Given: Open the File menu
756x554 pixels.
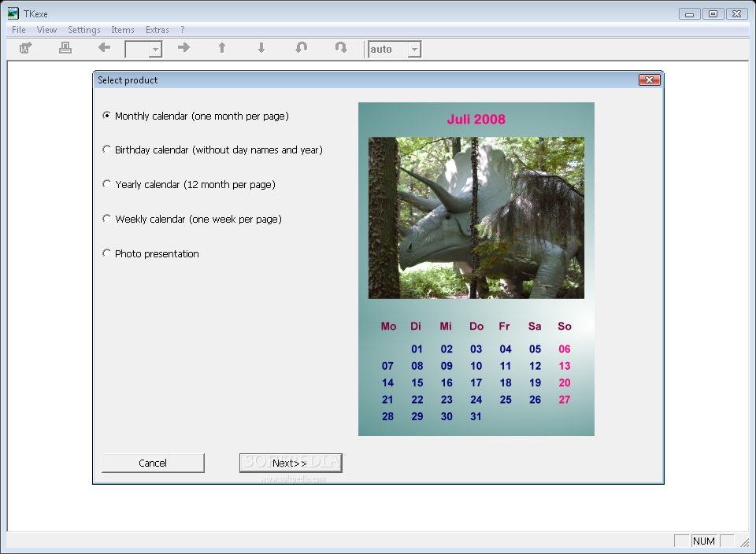Looking at the screenshot, I should (x=18, y=30).
